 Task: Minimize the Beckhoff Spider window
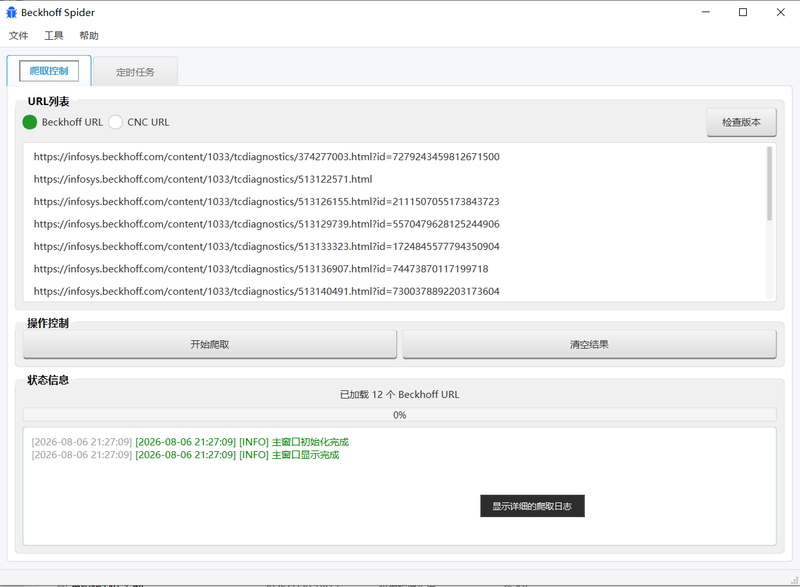(x=706, y=12)
